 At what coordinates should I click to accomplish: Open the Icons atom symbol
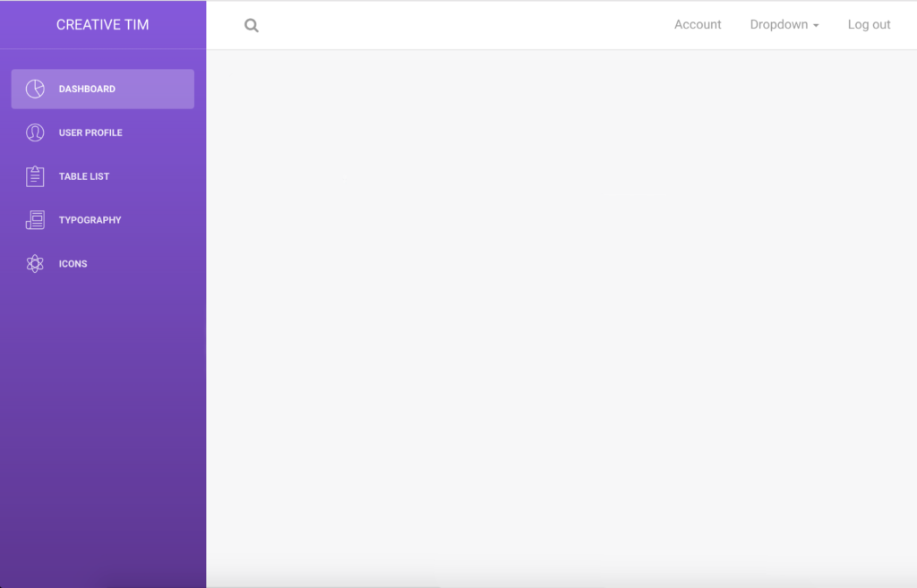coord(35,264)
